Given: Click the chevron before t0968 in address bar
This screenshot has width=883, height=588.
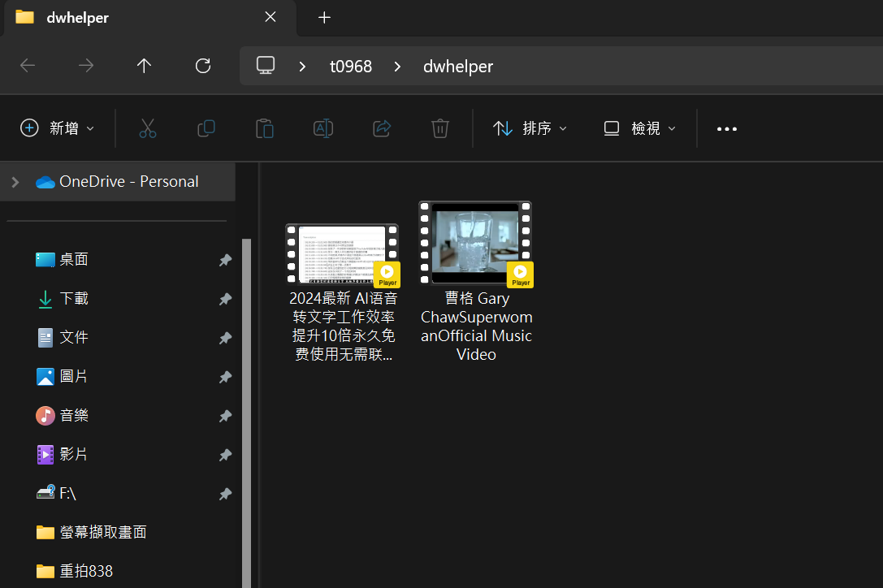Looking at the screenshot, I should pyautogui.click(x=302, y=67).
